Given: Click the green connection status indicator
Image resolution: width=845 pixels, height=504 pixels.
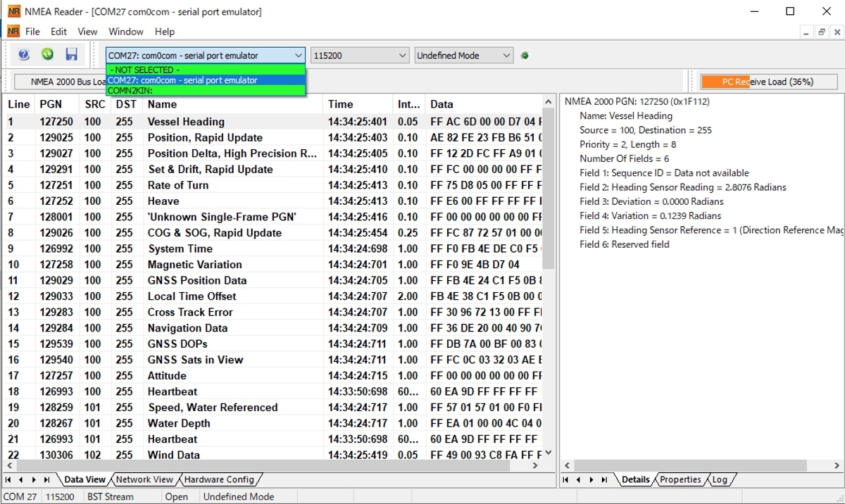Looking at the screenshot, I should (x=525, y=56).
